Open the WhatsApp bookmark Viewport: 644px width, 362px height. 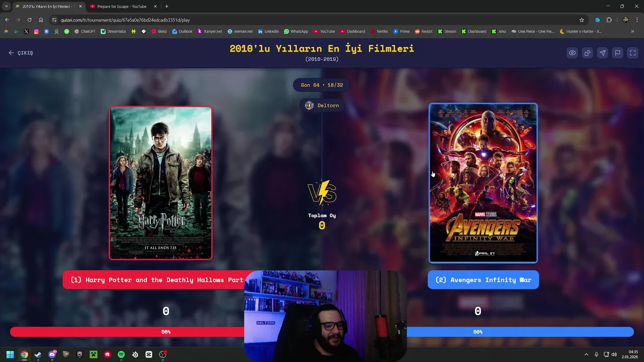tap(296, 31)
